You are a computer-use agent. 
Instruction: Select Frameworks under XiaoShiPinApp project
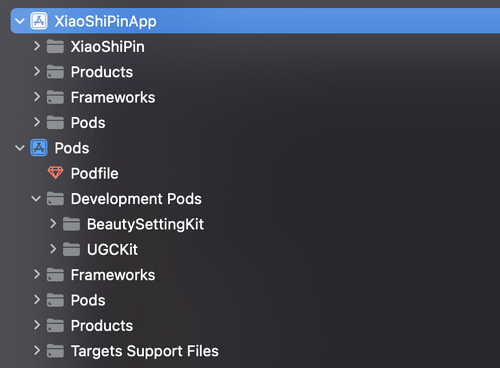113,97
